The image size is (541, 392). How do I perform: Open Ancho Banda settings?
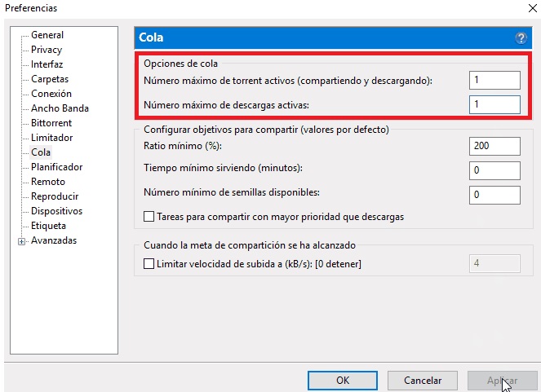coord(60,108)
